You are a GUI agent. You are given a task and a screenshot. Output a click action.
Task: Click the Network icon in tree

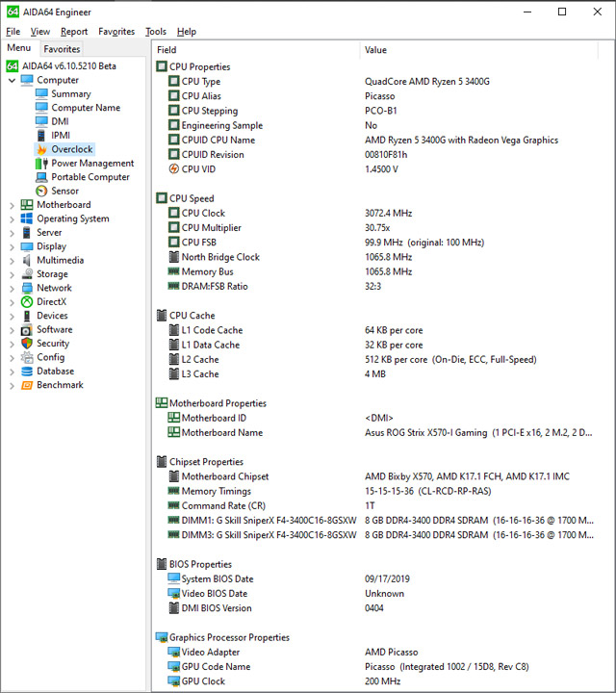(27, 288)
